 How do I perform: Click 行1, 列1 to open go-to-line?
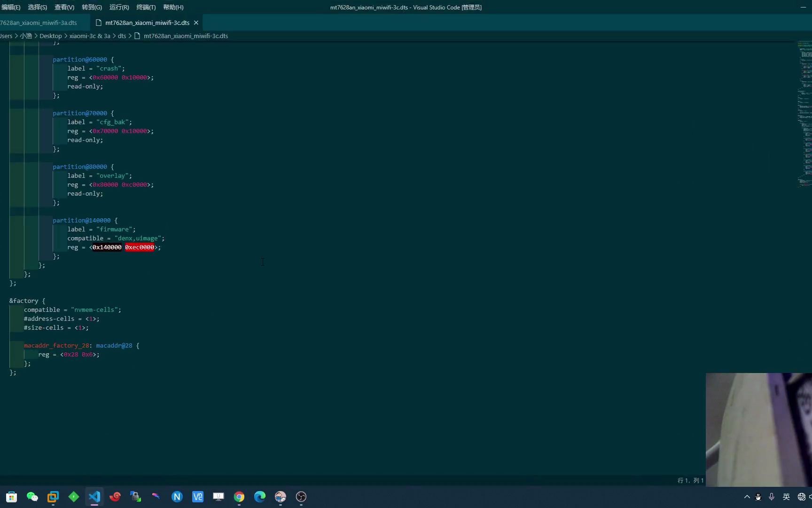(690, 480)
